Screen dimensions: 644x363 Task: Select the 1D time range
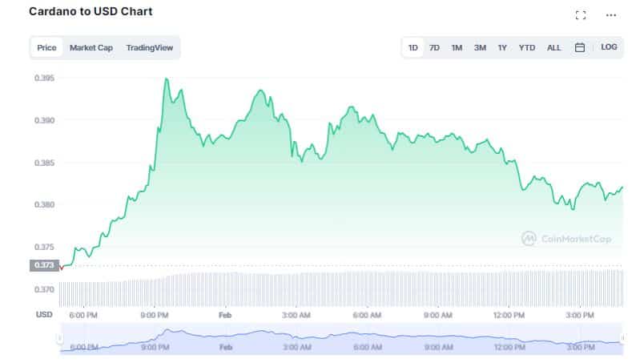pos(413,48)
